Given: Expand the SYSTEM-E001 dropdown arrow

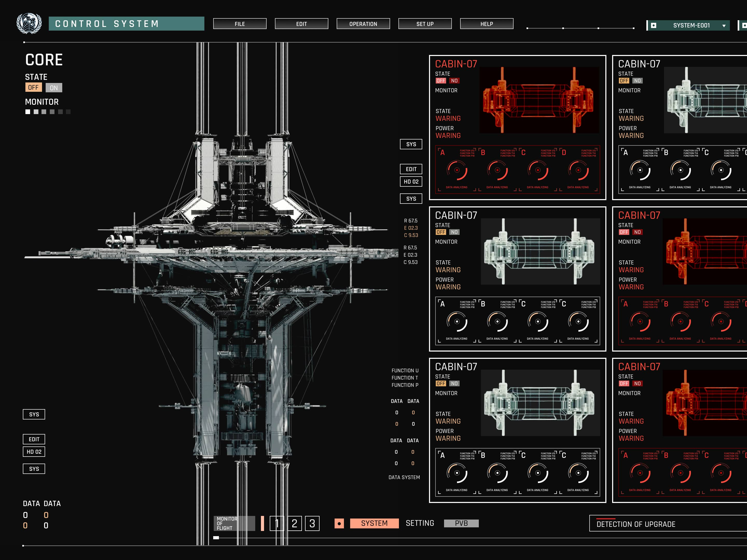Looking at the screenshot, I should click(x=724, y=26).
